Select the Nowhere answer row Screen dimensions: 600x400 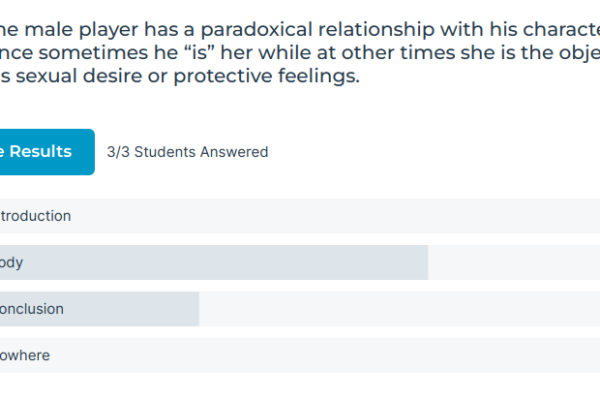click(300, 355)
